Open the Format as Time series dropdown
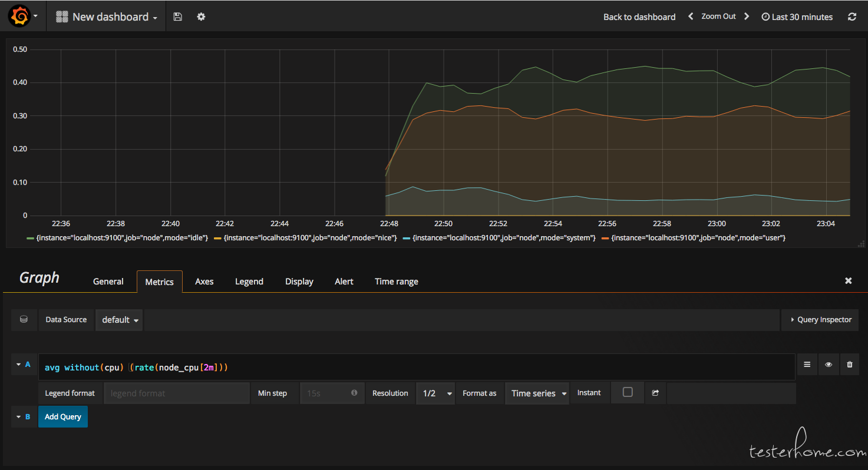The image size is (868, 470). click(x=537, y=393)
